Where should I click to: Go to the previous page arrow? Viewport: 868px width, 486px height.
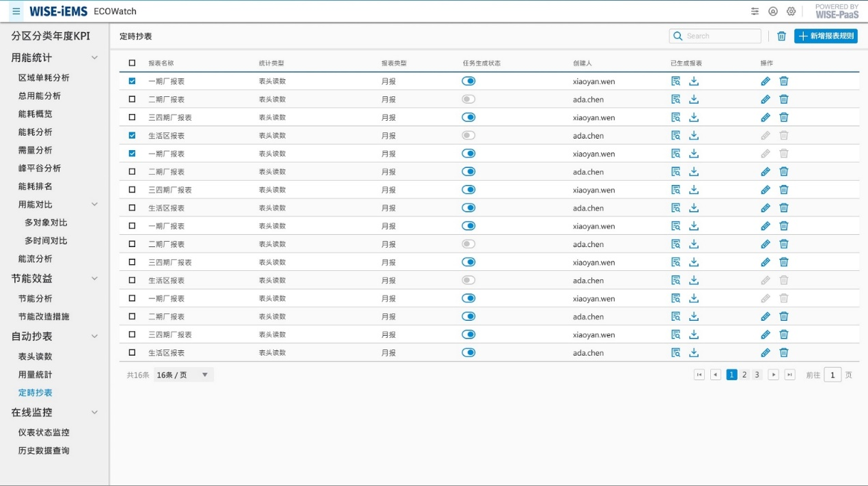pyautogui.click(x=716, y=375)
